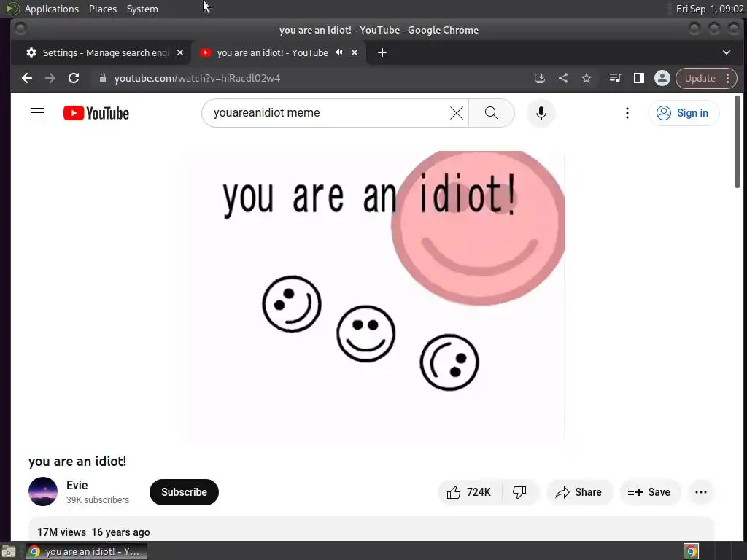Viewport: 747px width, 560px height.
Task: Expand tab search chevron
Action: [x=727, y=52]
